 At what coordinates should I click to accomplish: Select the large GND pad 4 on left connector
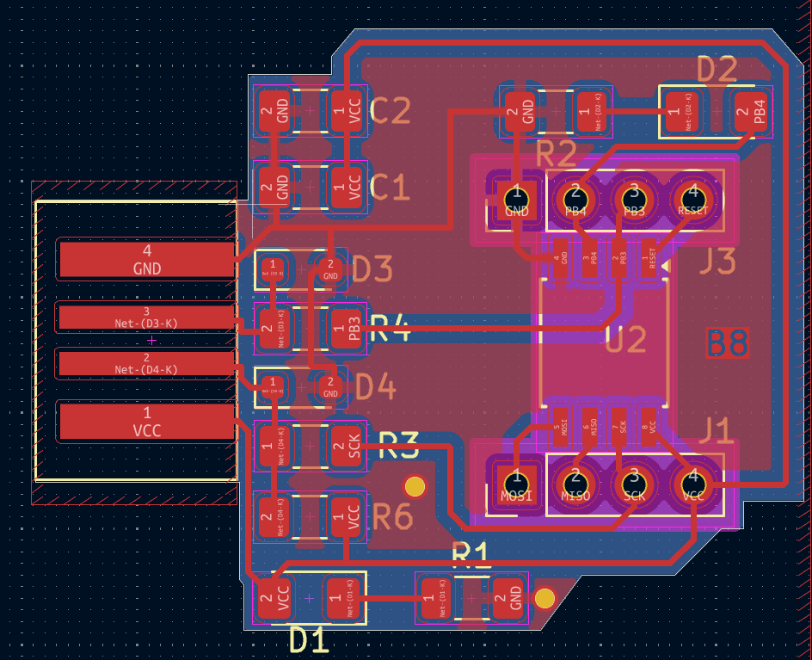click(146, 259)
